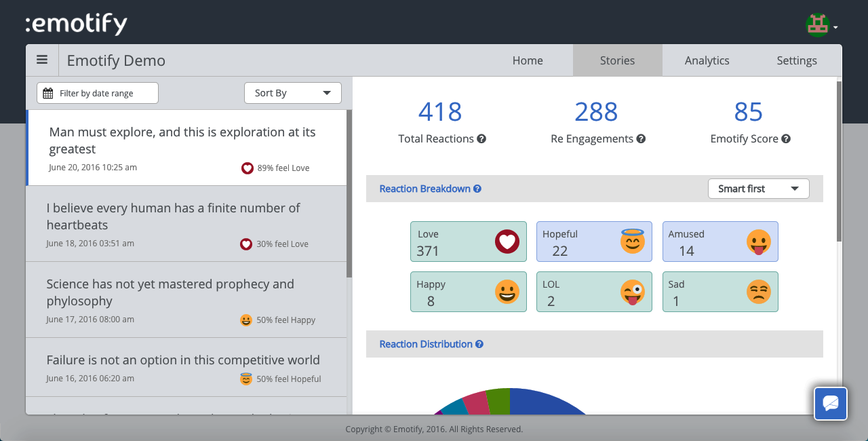The height and width of the screenshot is (441, 868).
Task: Click the Hopeful halo emoji
Action: (633, 242)
